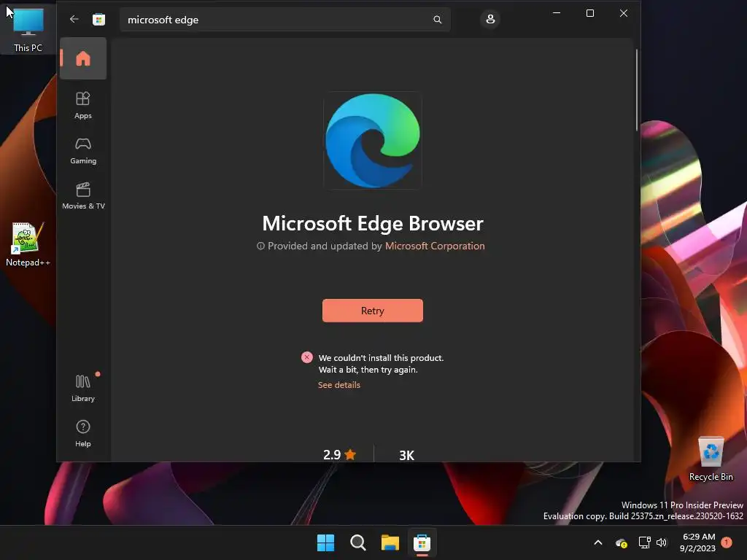This screenshot has height=560, width=747.
Task: Click the search magnifier in the search box
Action: pos(438,20)
